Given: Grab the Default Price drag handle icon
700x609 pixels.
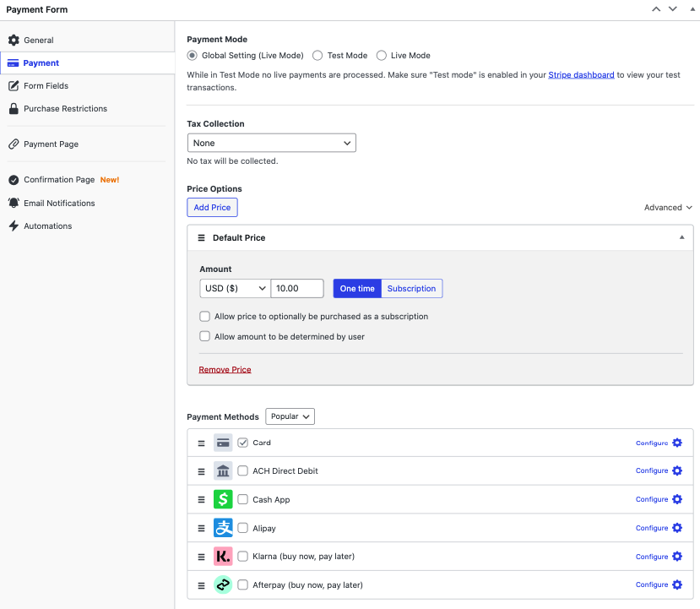Looking at the screenshot, I should 201,238.
